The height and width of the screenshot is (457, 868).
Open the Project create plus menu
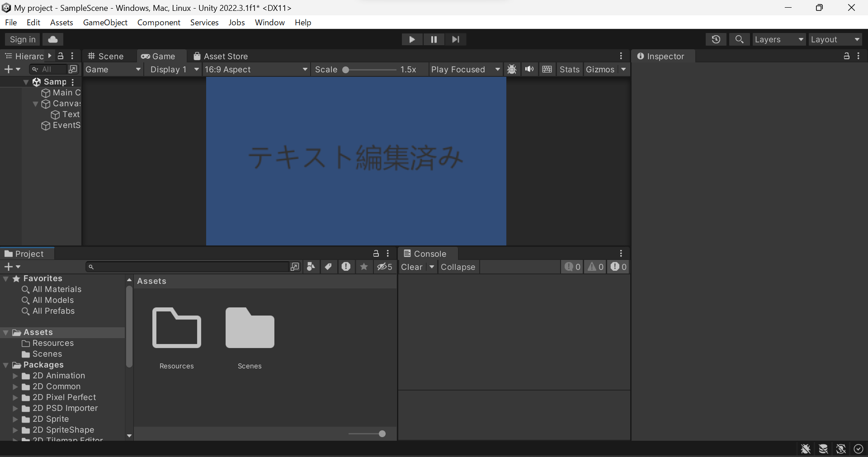tap(12, 267)
